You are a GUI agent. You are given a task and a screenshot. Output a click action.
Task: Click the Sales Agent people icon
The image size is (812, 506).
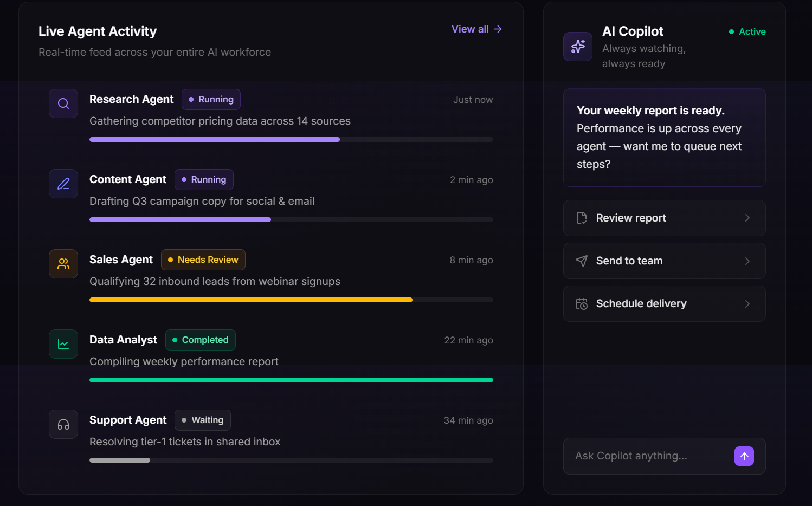[x=63, y=264]
